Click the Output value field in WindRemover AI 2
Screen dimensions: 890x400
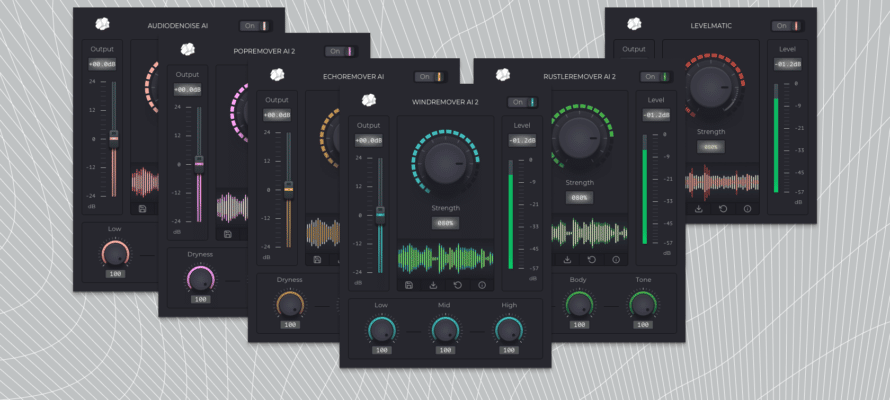point(369,141)
